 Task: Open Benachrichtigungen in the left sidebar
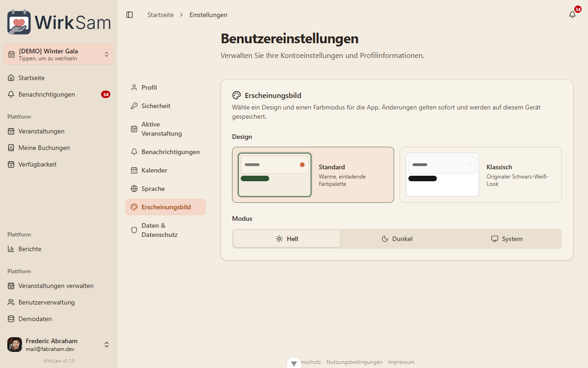point(59,94)
